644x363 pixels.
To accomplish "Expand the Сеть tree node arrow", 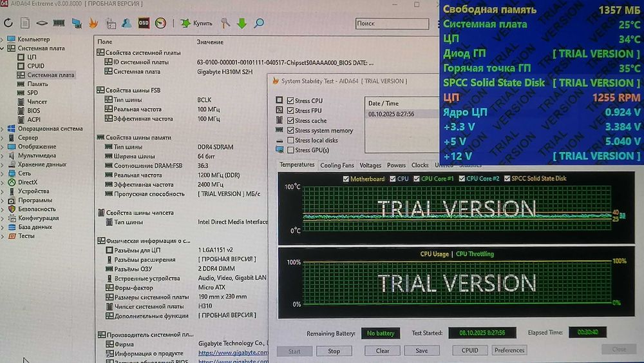I will click(3, 173).
